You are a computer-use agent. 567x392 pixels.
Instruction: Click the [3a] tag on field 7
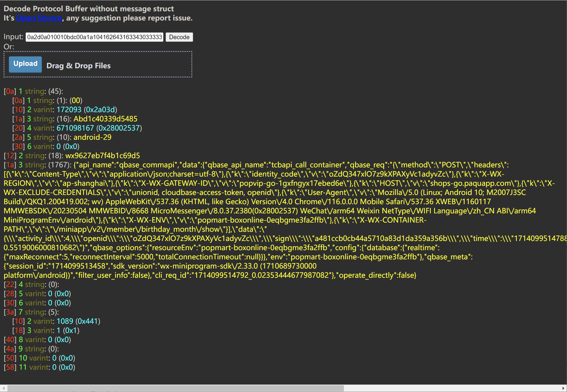pos(10,312)
